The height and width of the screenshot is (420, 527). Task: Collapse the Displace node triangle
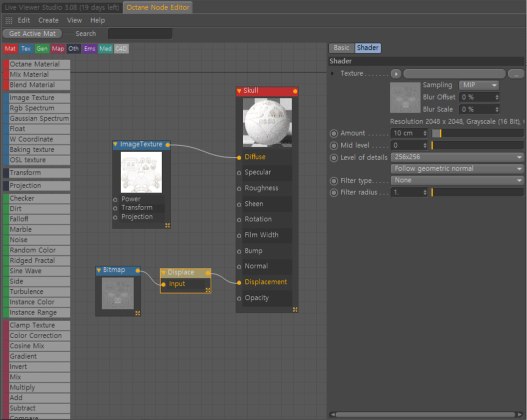pyautogui.click(x=163, y=272)
